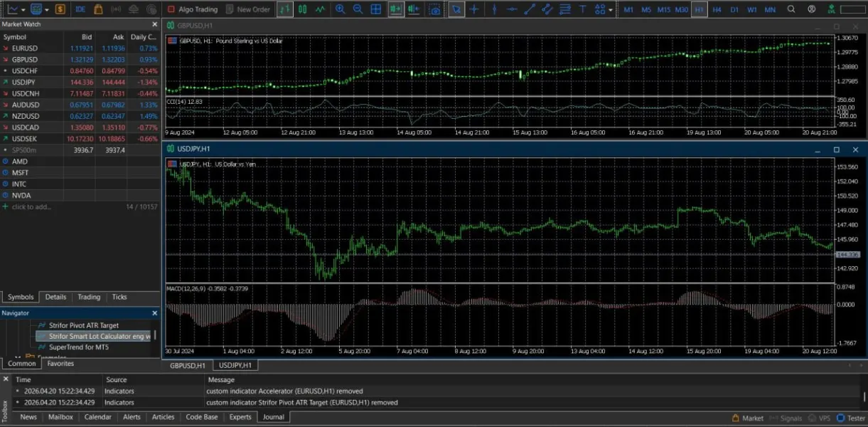The image size is (868, 427).
Task: Open the user account icon
Action: 812,9
